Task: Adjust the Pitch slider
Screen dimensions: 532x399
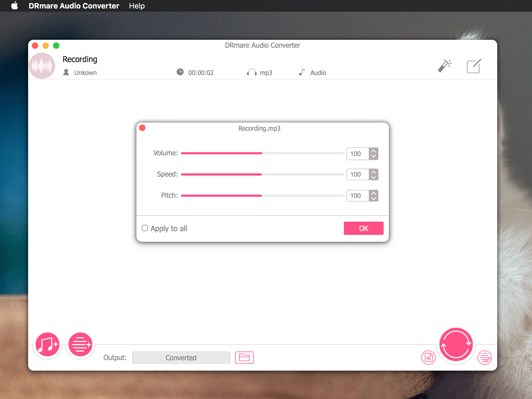Action: pyautogui.click(x=262, y=196)
